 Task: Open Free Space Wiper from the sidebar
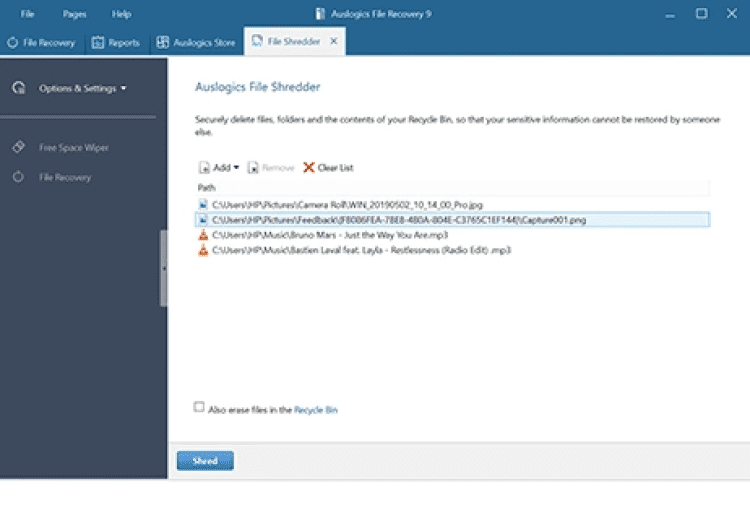(x=74, y=147)
